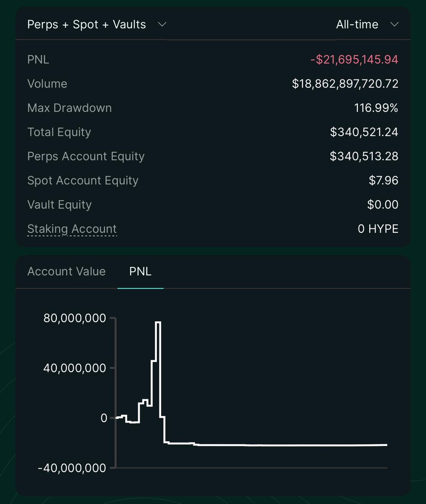The width and height of the screenshot is (426, 504).
Task: Open the All-time range dropdown
Action: click(x=357, y=24)
